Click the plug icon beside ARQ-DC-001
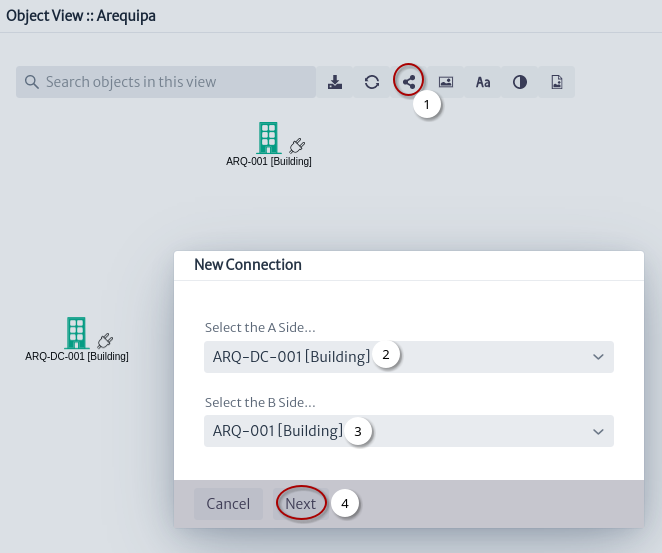 point(105,341)
